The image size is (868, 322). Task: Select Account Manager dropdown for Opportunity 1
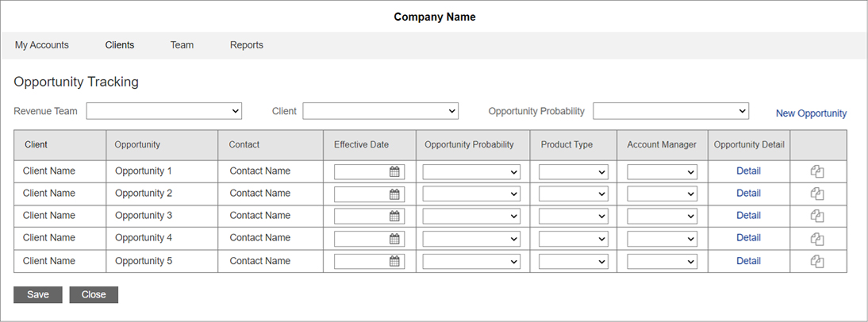pos(662,172)
